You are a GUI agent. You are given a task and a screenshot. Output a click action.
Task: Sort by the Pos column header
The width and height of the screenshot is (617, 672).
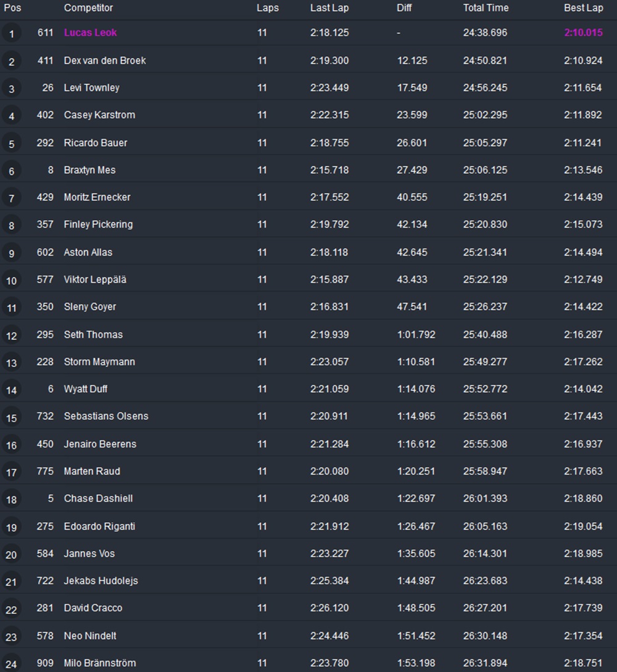coord(12,8)
